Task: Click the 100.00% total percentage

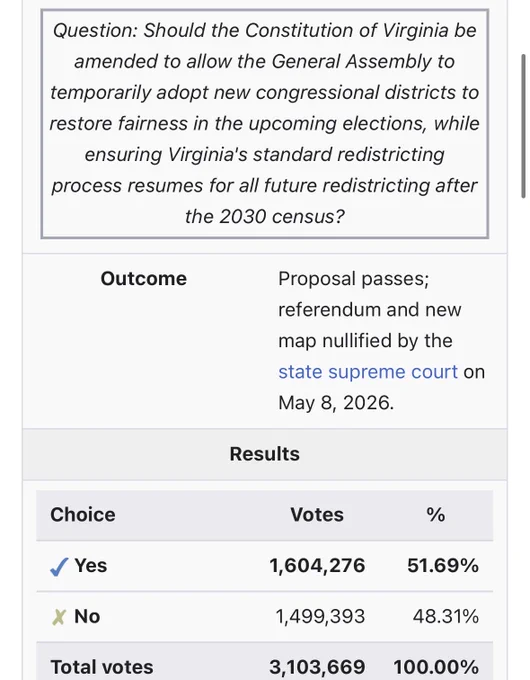Action: pyautogui.click(x=436, y=667)
